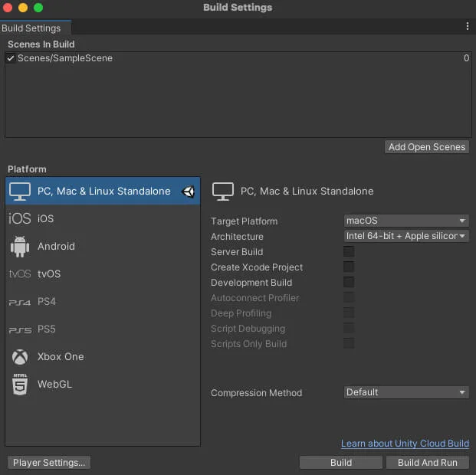Select the Scenes/SampleScene scene name
Screen dimensions: 476x475
tap(65, 58)
